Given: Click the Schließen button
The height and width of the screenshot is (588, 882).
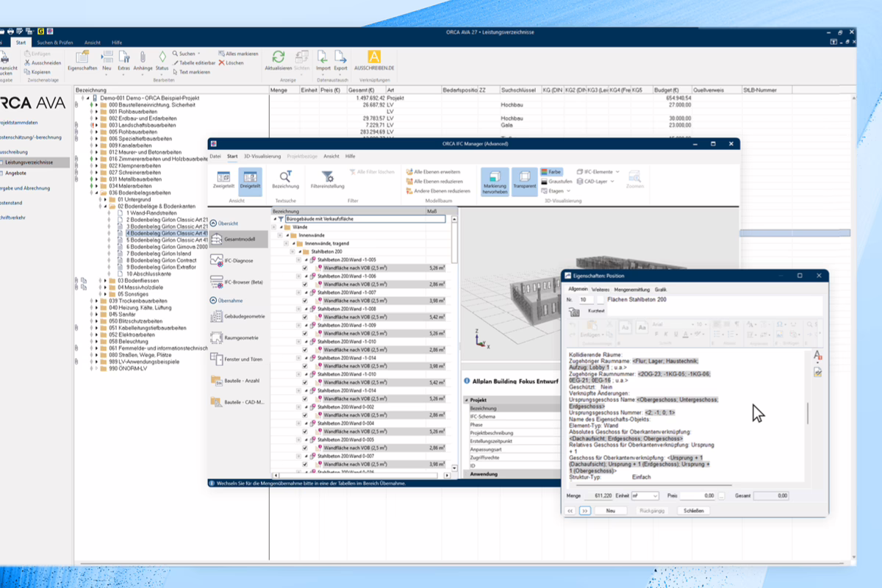Looking at the screenshot, I should [x=693, y=510].
